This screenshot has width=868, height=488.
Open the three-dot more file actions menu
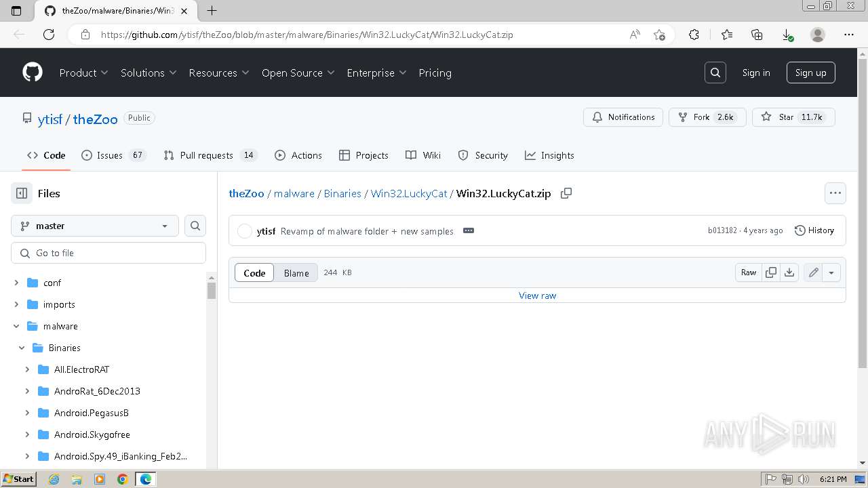835,193
